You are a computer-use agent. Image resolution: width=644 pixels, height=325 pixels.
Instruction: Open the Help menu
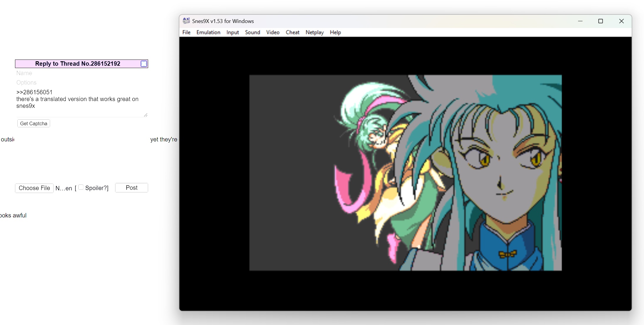pyautogui.click(x=335, y=32)
